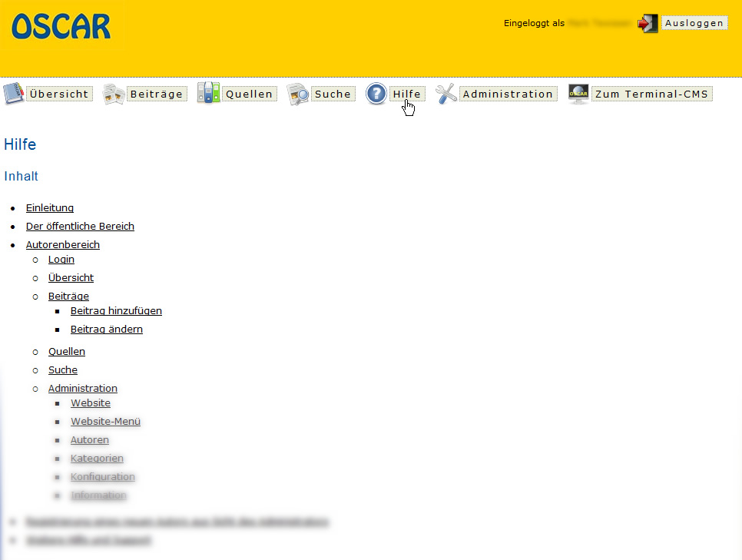The image size is (742, 560).
Task: Click the Quellen binders icon
Action: click(x=208, y=94)
